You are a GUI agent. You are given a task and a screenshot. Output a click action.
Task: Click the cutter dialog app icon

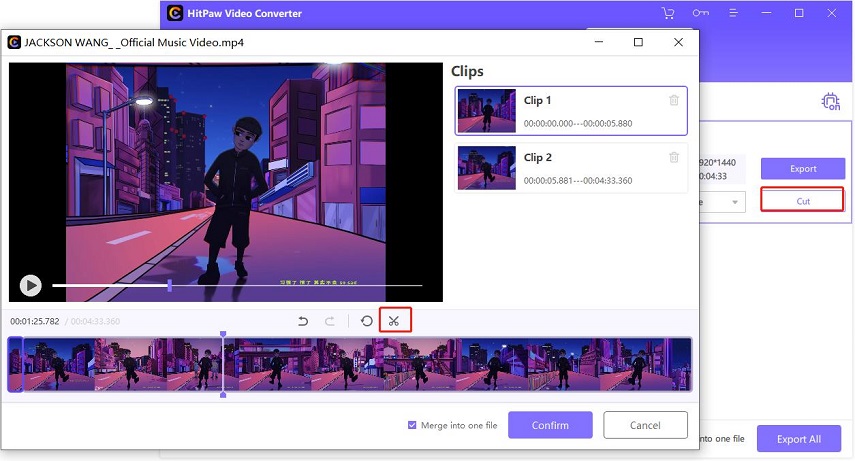point(14,42)
